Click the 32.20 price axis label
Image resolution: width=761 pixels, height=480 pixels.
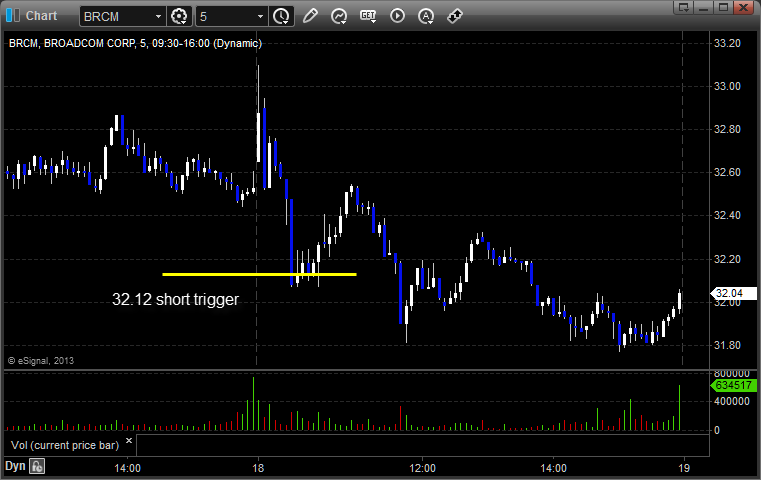pyautogui.click(x=728, y=259)
